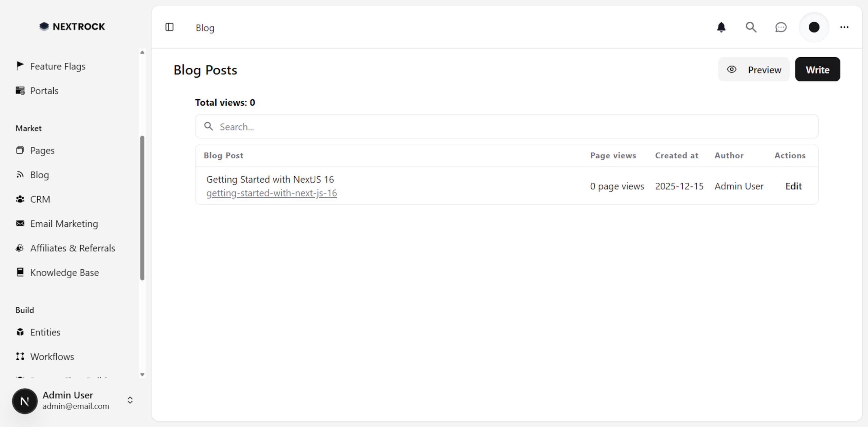
Task: Click the dark circle theme avatar
Action: (814, 27)
